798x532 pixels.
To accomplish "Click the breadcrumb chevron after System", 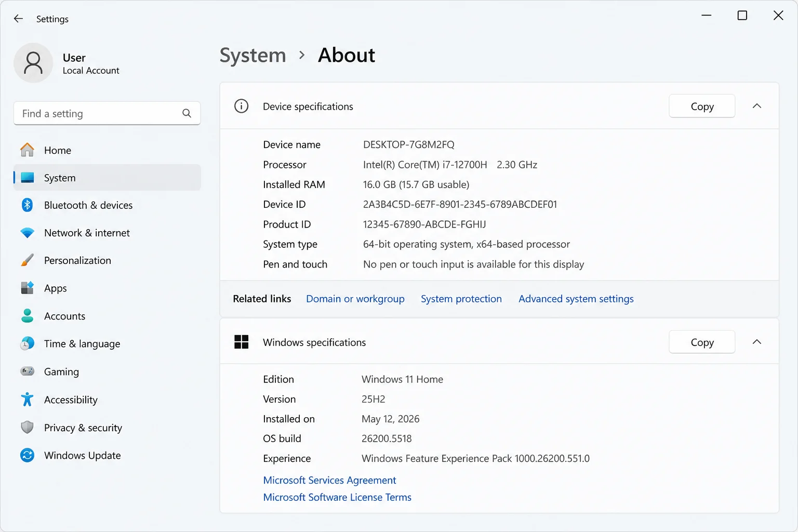I will (x=302, y=55).
